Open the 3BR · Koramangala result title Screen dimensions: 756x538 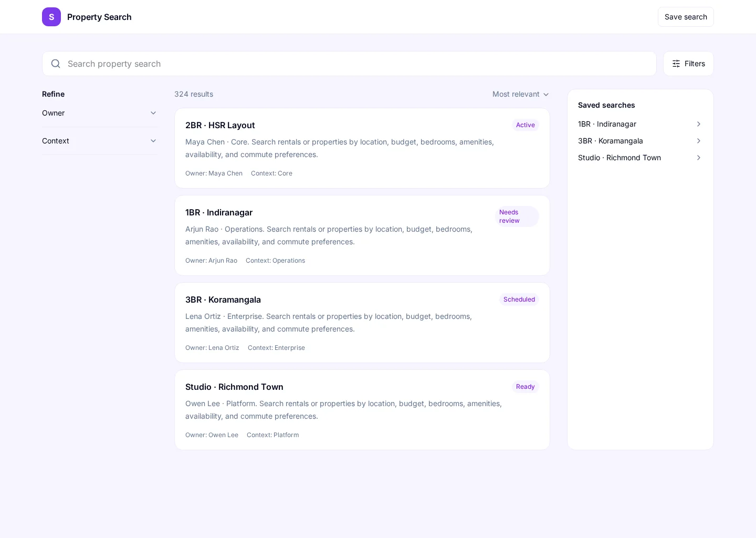tap(223, 299)
